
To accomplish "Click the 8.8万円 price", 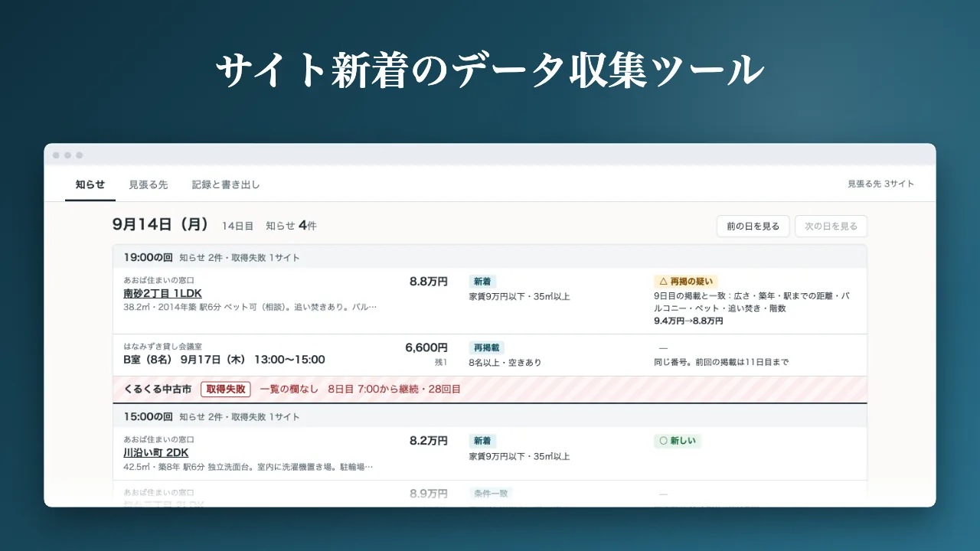I will point(429,282).
